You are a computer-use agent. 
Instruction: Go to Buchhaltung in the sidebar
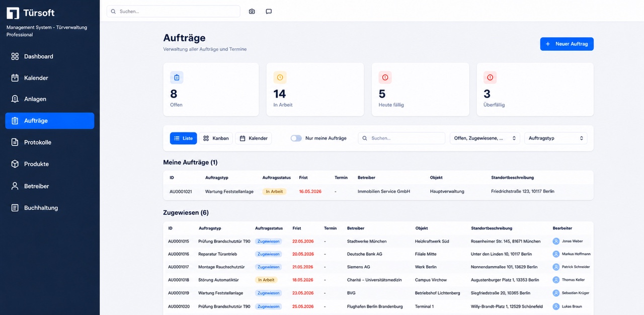49,208
